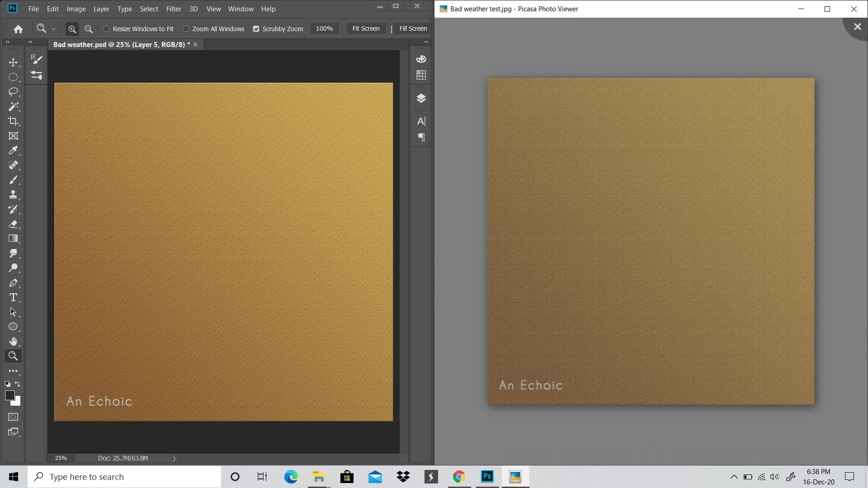The height and width of the screenshot is (488, 868).
Task: Disable Scrubby Zoom checkbox
Action: tap(256, 29)
